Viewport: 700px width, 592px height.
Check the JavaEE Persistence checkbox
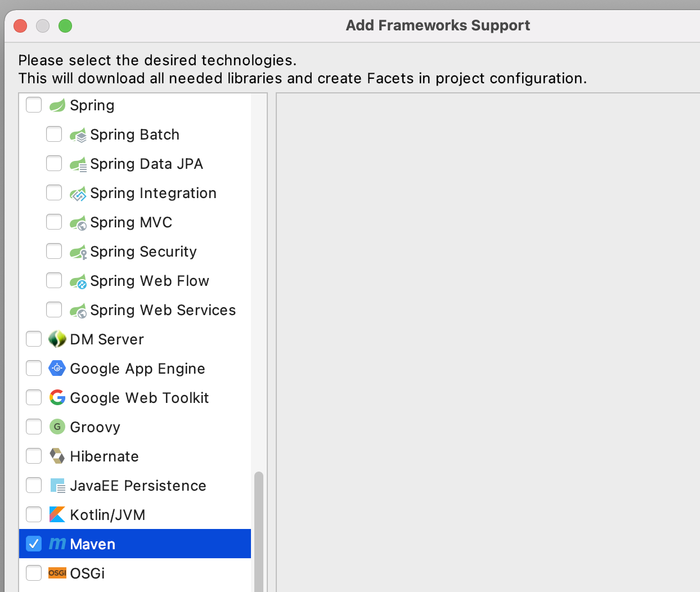(34, 485)
